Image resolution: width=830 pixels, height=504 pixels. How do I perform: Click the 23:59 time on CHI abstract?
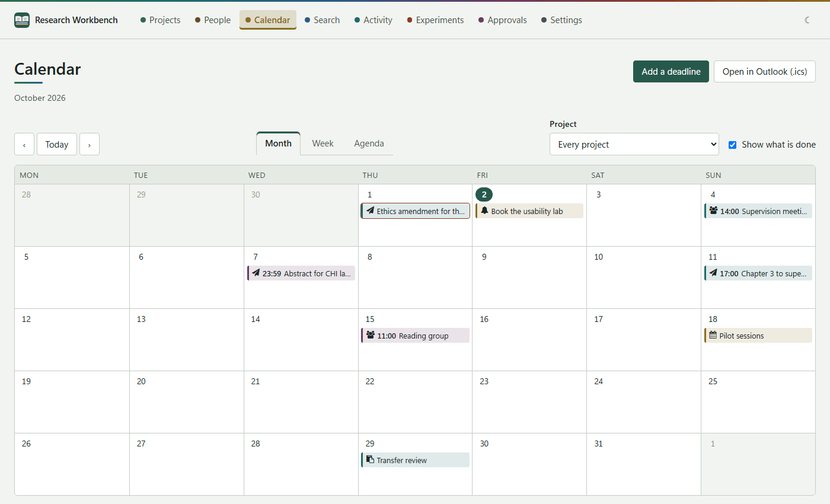click(x=272, y=273)
